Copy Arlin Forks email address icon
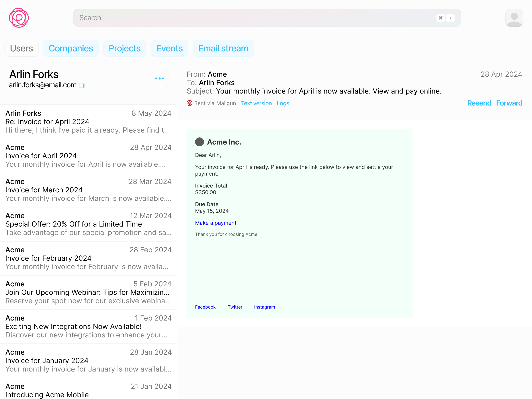 pos(82,85)
